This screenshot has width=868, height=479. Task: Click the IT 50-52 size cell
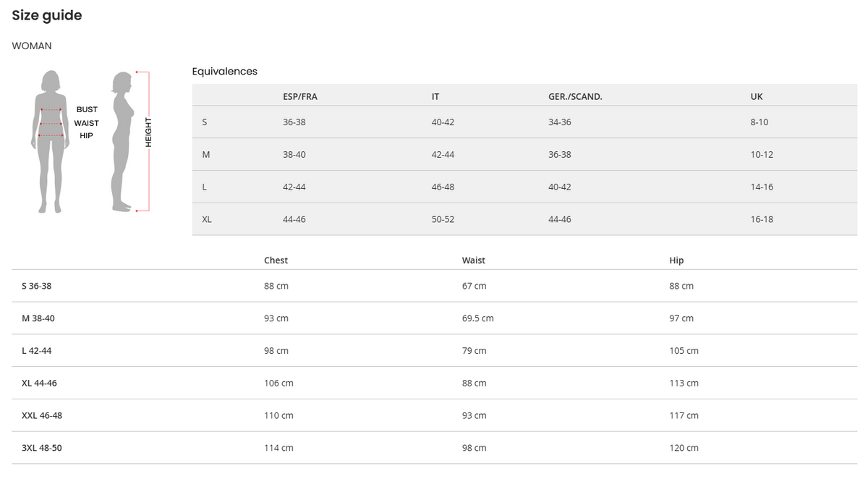click(443, 219)
